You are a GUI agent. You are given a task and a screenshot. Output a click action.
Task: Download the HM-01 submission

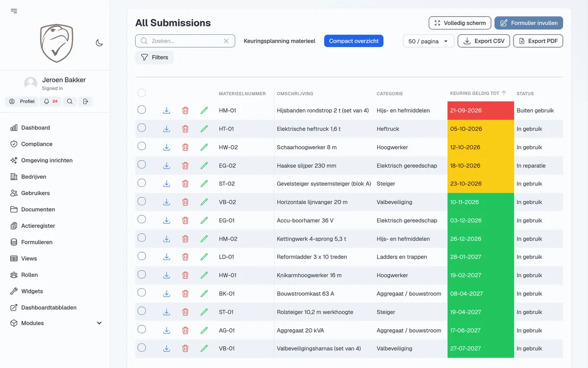pyautogui.click(x=167, y=110)
